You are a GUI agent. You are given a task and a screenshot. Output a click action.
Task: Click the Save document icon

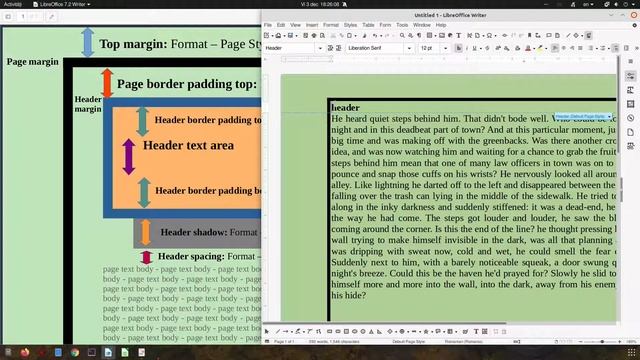click(290, 36)
